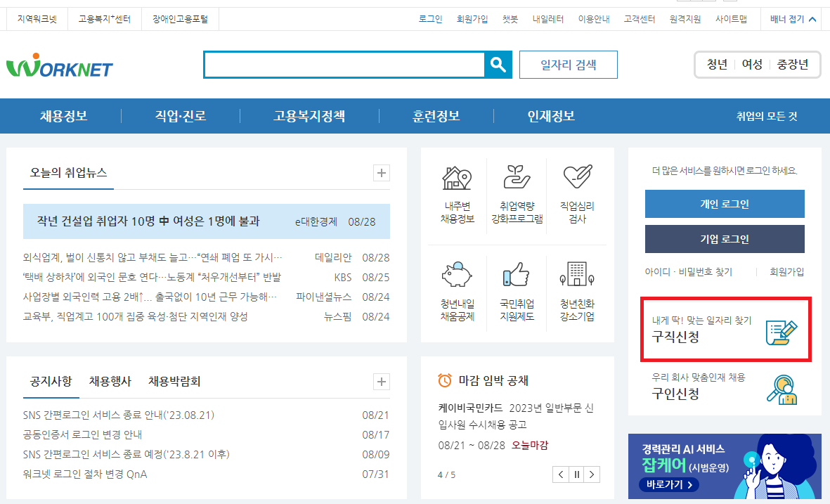Collapse the top banner with 배너 접기
Image resolution: width=830 pixels, height=504 pixels.
click(793, 19)
